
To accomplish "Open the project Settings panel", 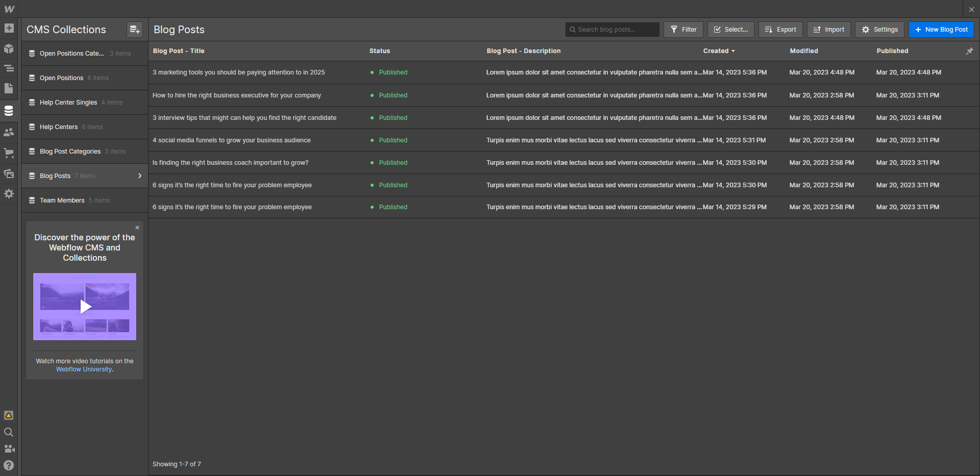I will click(9, 194).
